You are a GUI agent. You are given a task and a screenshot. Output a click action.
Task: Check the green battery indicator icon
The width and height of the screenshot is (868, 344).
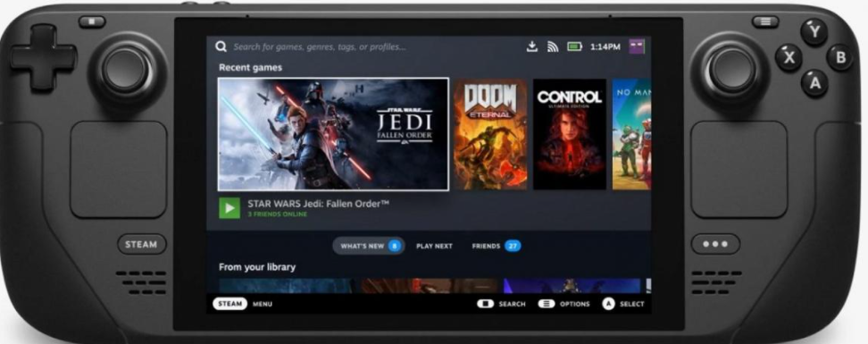(x=574, y=46)
